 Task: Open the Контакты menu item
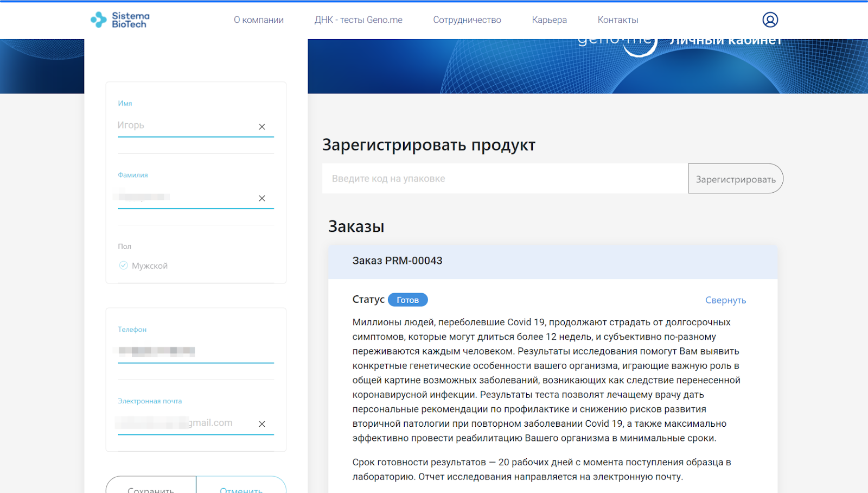[x=618, y=20]
